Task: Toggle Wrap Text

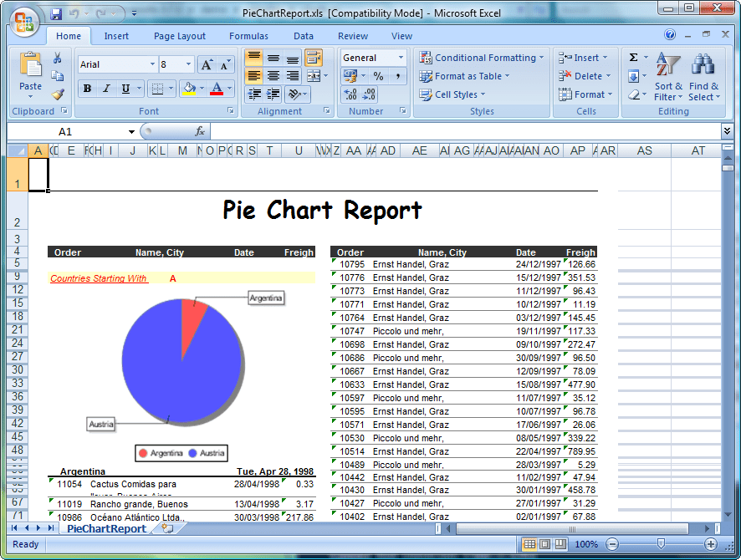Action: 314,58
